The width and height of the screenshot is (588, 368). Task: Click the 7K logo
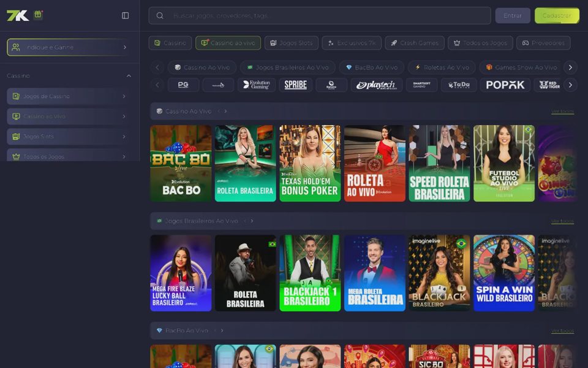18,15
